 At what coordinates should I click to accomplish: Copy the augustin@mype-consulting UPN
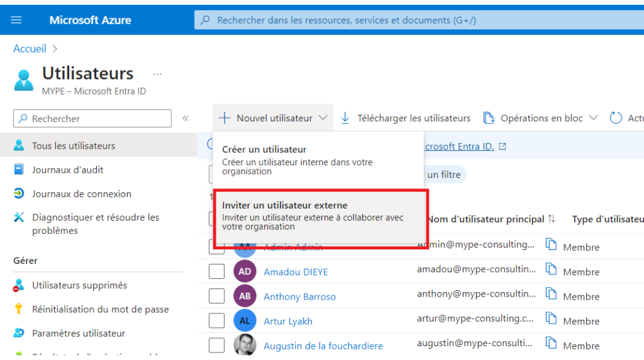pyautogui.click(x=551, y=343)
